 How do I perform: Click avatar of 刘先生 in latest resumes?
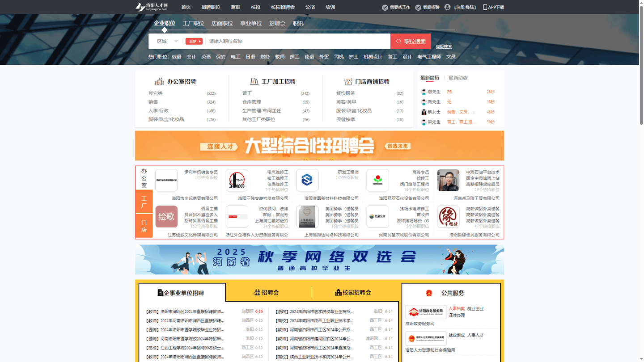(x=424, y=102)
